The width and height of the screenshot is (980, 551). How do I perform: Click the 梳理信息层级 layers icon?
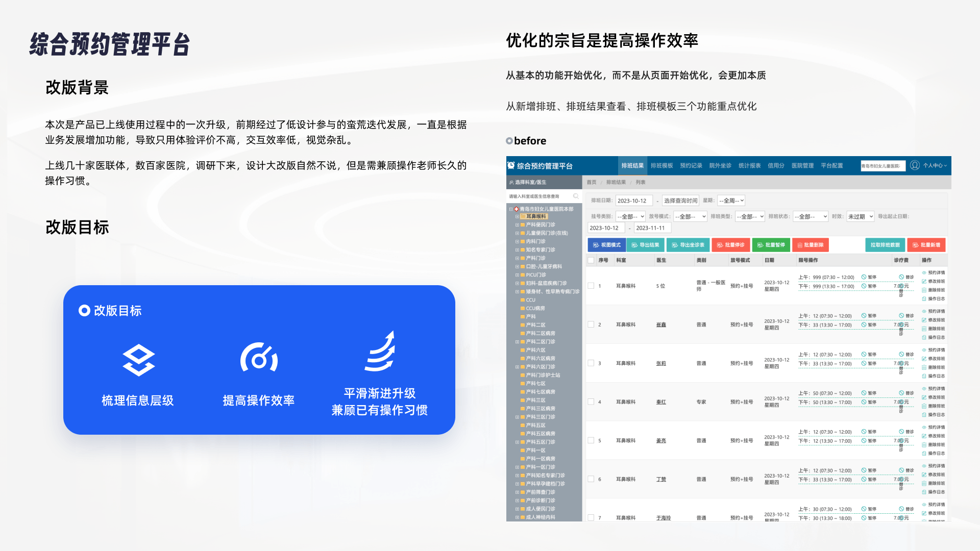pos(138,360)
